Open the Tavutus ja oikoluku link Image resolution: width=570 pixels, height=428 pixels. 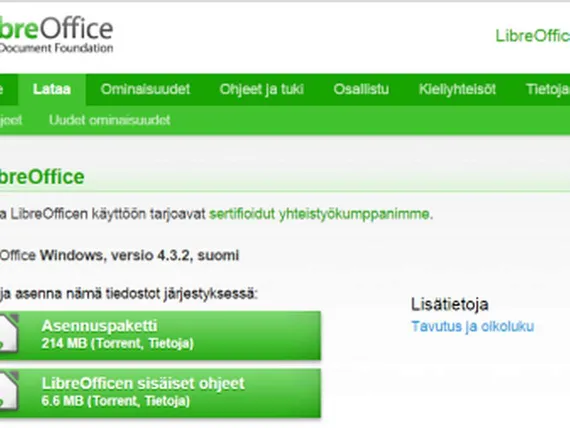click(x=473, y=326)
